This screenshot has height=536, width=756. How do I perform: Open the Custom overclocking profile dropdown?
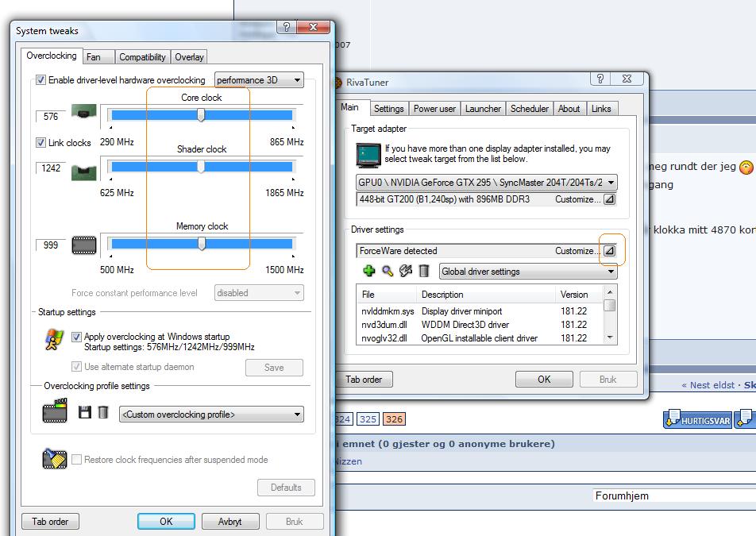211,415
